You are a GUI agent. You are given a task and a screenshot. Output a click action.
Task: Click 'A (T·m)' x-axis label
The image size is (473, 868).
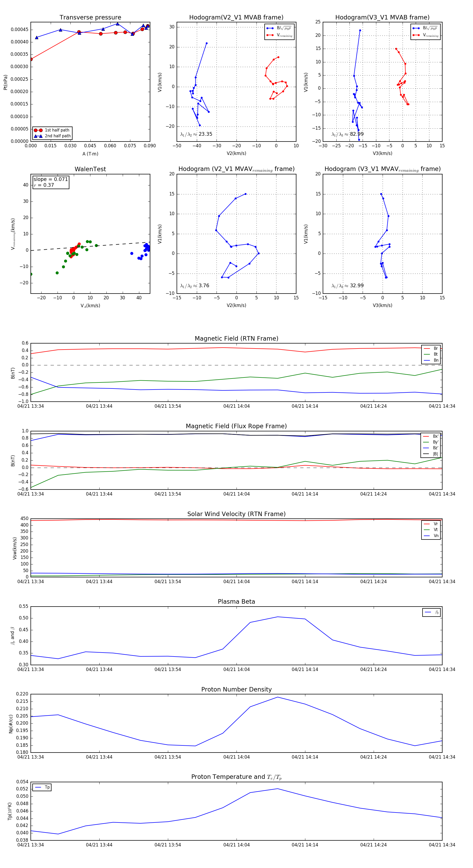click(x=90, y=154)
